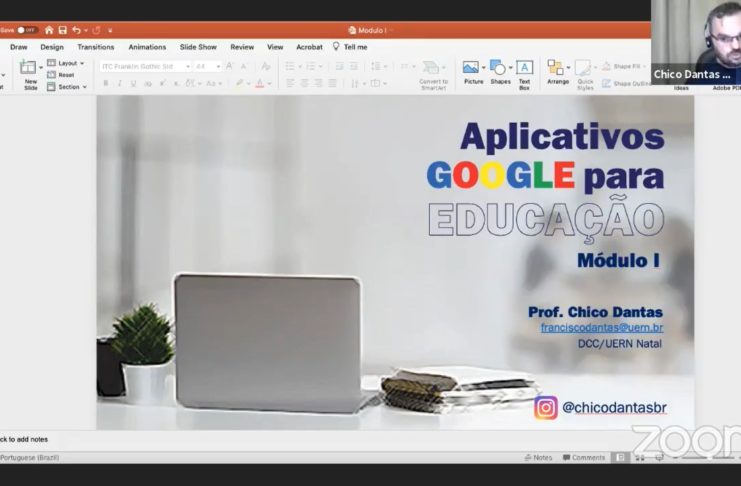Toggle Bold formatting

click(106, 84)
